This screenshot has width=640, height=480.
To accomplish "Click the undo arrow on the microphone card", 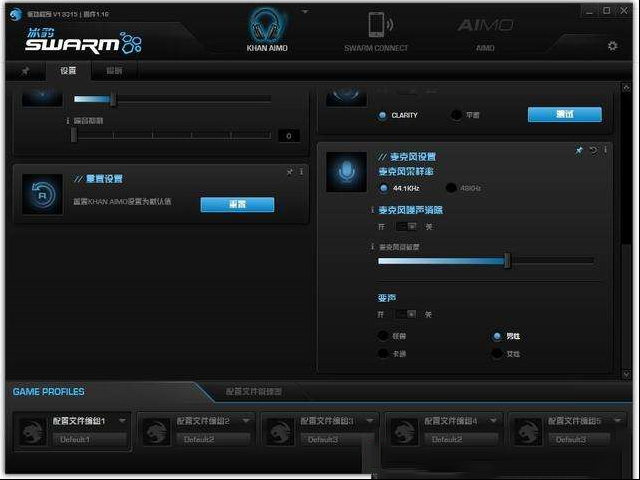I will pos(593,150).
